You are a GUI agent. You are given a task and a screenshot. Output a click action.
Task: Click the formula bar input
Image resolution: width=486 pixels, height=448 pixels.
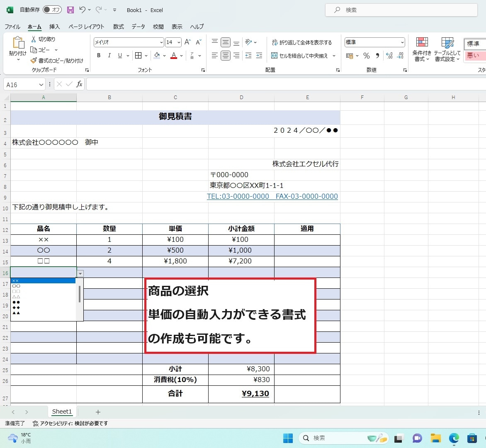[286, 84]
